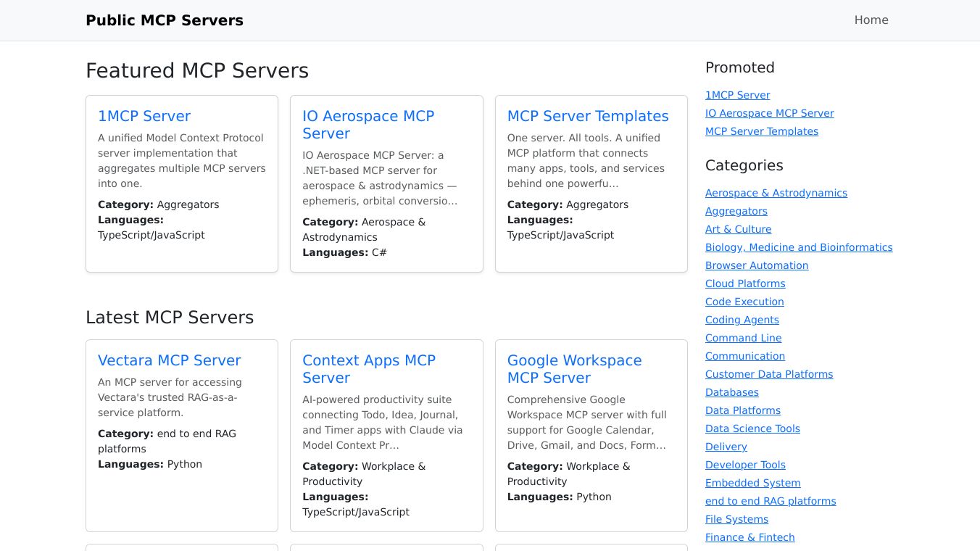
Task: Select the Aerospace & Astrodynamics category
Action: pos(776,193)
